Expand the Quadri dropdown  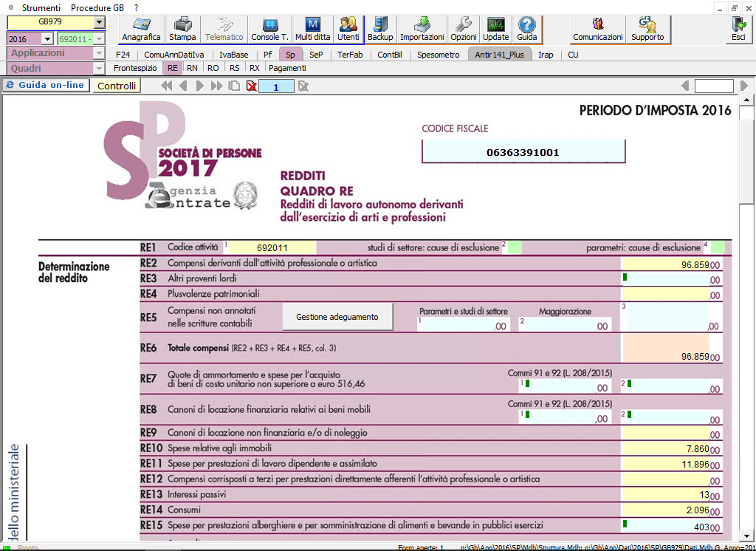point(99,69)
